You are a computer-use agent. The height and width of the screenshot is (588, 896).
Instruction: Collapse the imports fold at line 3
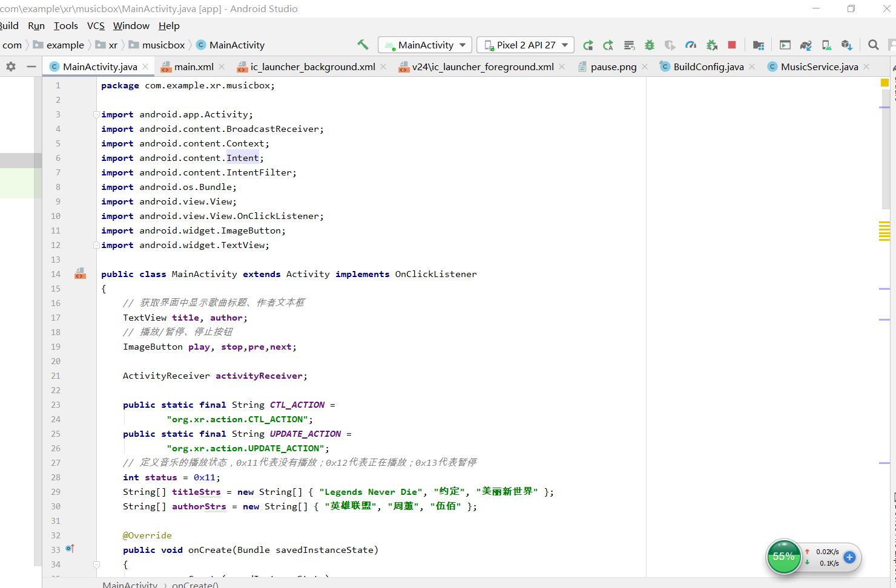pos(96,114)
